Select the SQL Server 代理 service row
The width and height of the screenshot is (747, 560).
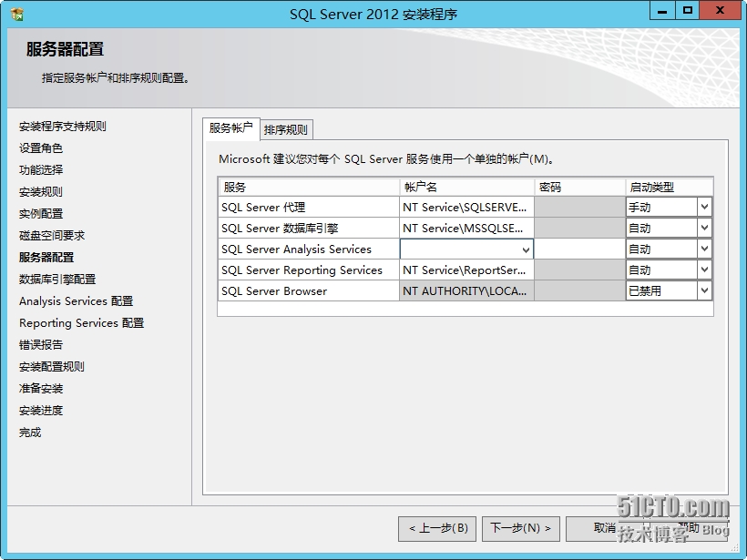(309, 207)
